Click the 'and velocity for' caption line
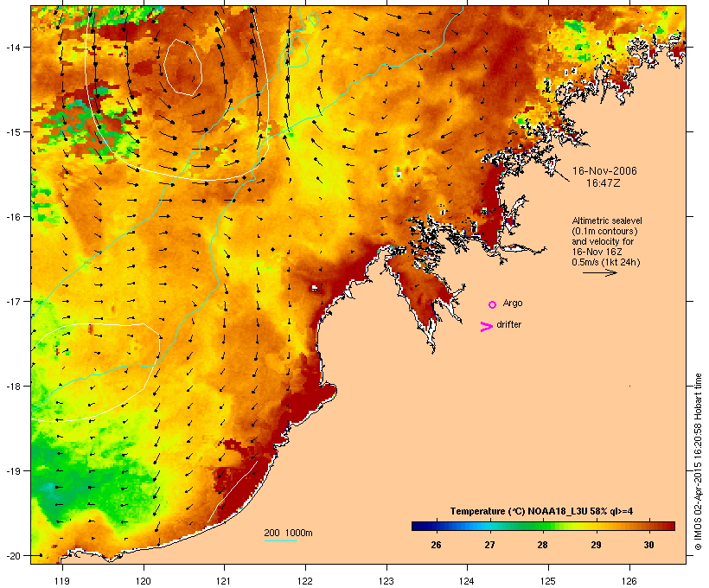The height and width of the screenshot is (588, 709). point(603,241)
